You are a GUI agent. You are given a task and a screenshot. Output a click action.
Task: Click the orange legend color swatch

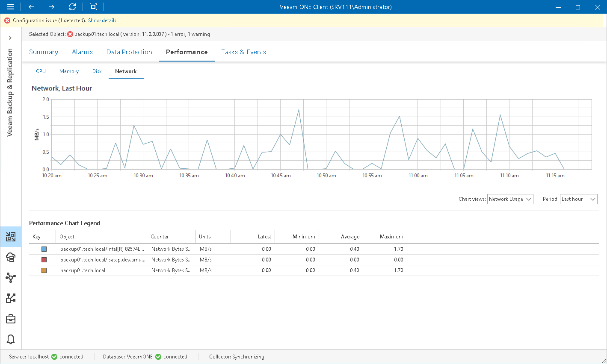point(44,270)
